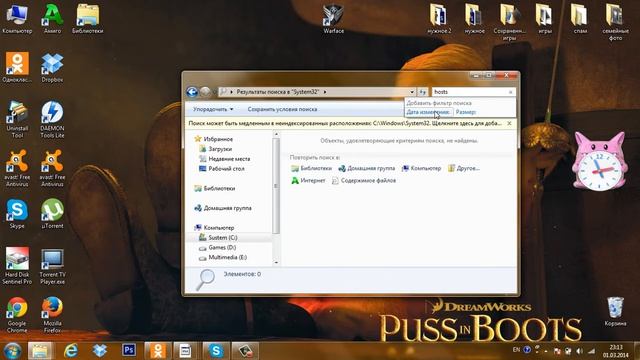This screenshot has height=360, width=640.
Task: Switch to Skype on the taskbar
Action: pyautogui.click(x=216, y=351)
